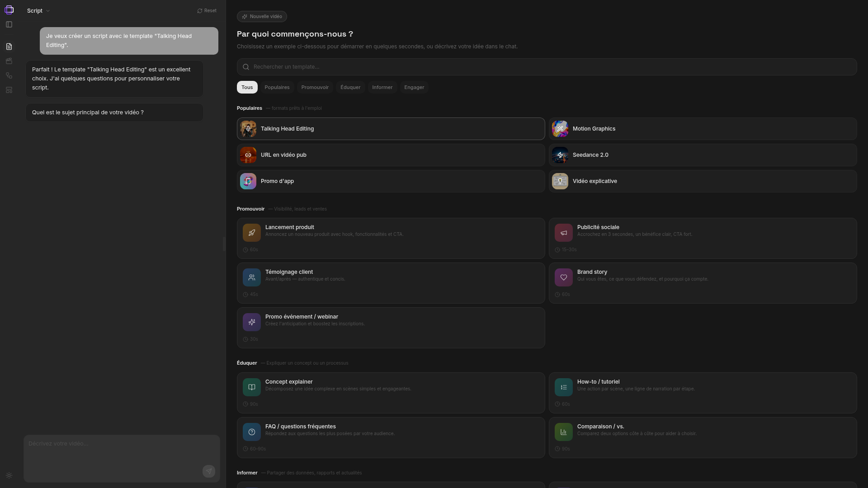
Task: Choose the Vidéo explicative template
Action: (x=703, y=181)
